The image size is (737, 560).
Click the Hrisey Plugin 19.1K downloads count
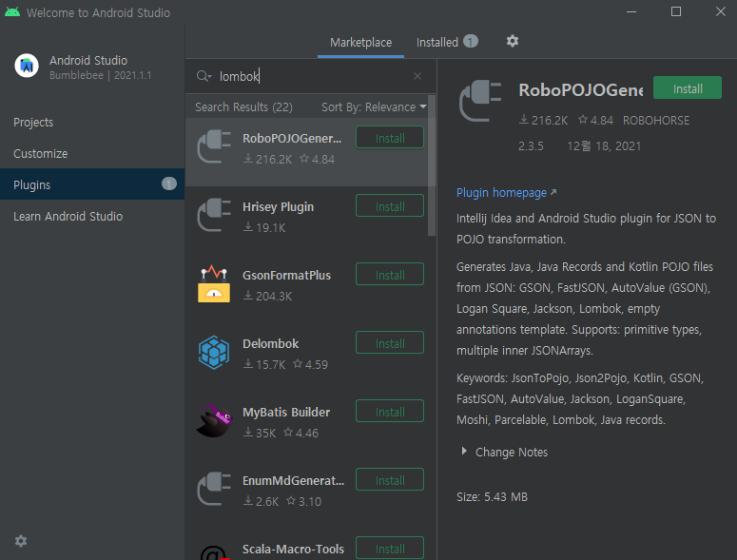click(264, 228)
